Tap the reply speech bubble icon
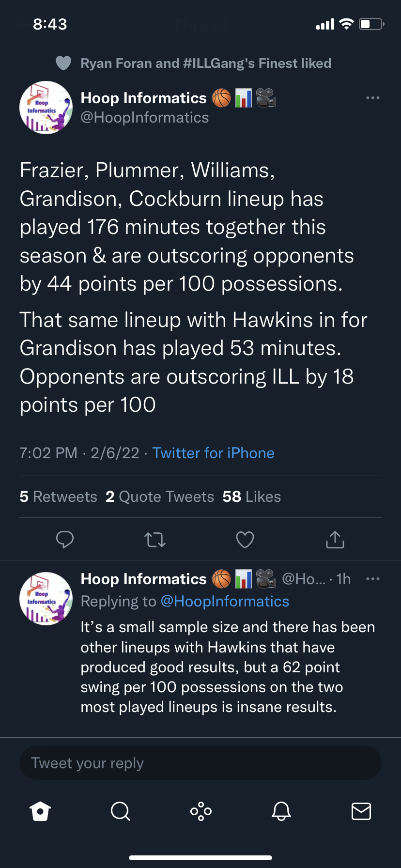This screenshot has width=401, height=868. pyautogui.click(x=65, y=539)
